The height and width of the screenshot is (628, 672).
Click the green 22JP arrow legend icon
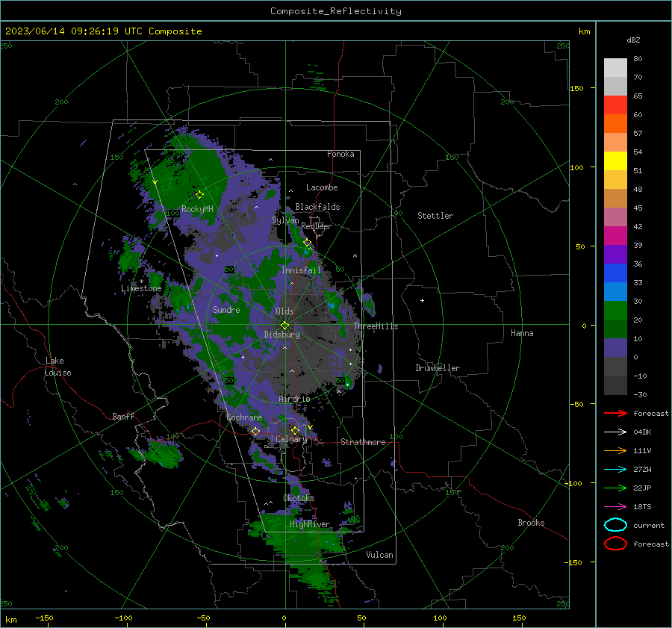(615, 488)
